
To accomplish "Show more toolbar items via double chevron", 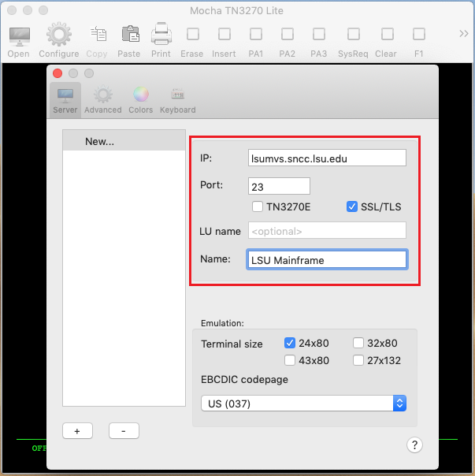I will pos(463,33).
